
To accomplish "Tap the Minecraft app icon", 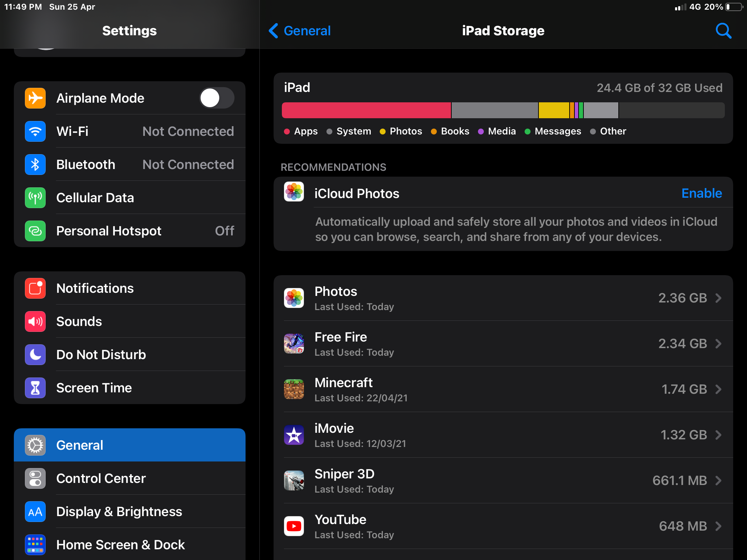I will coord(294,389).
